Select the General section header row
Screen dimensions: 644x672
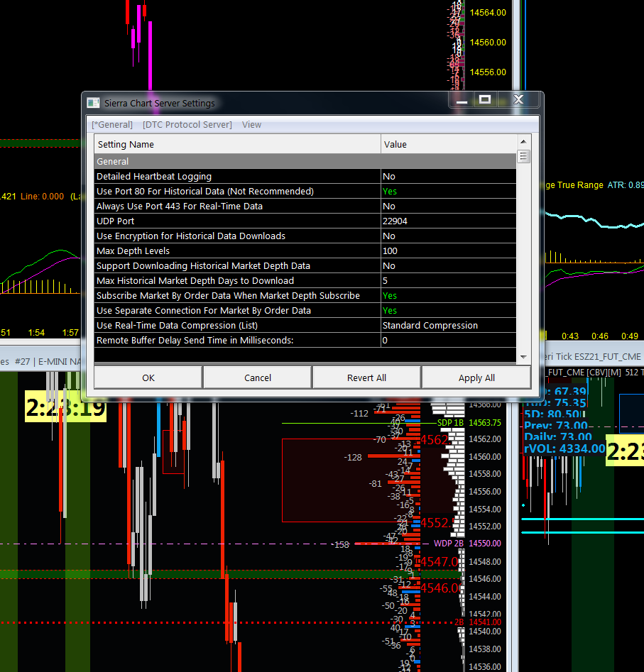tap(305, 161)
